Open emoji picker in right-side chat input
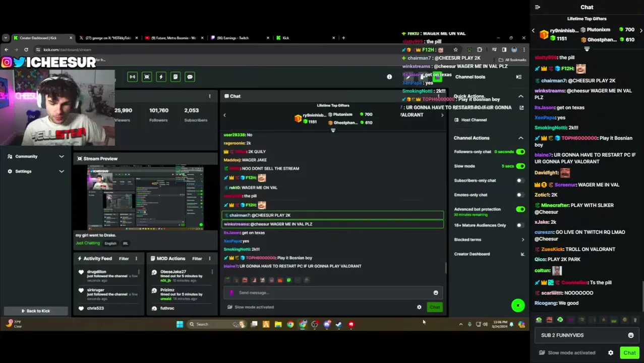 pyautogui.click(x=631, y=335)
